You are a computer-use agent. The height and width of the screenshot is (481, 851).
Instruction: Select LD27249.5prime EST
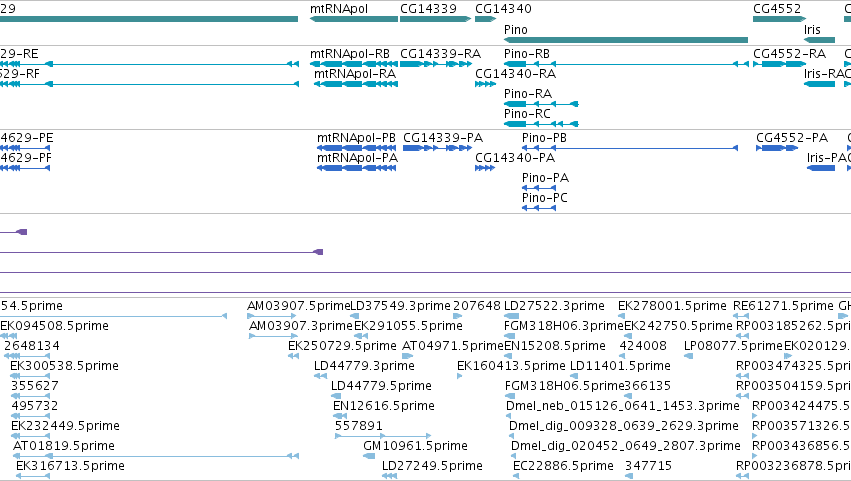[x=390, y=476]
